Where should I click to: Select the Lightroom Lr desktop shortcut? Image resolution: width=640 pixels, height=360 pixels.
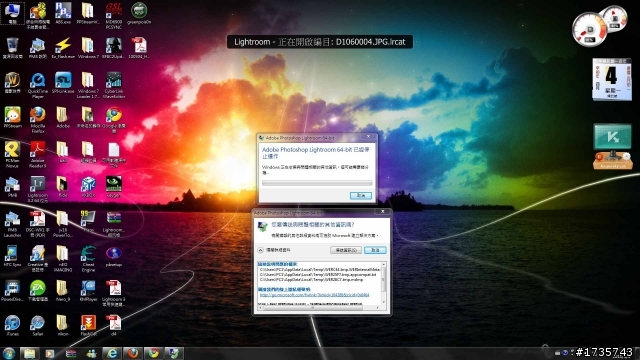38,189
